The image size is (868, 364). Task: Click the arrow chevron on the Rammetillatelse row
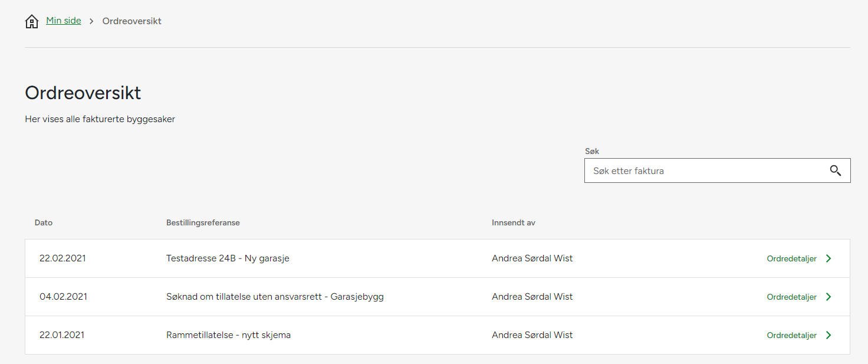(828, 335)
